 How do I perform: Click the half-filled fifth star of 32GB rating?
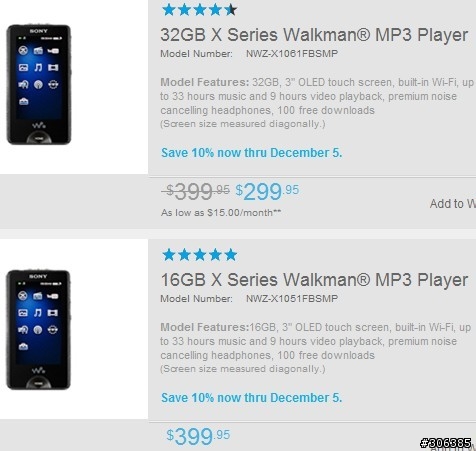pyautogui.click(x=231, y=10)
